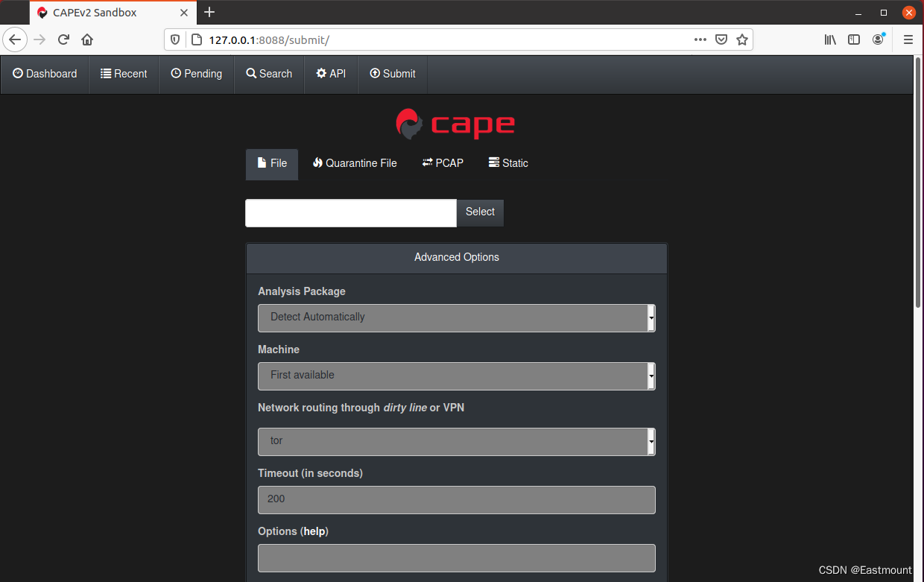Switch to the Static tab

pyautogui.click(x=508, y=163)
